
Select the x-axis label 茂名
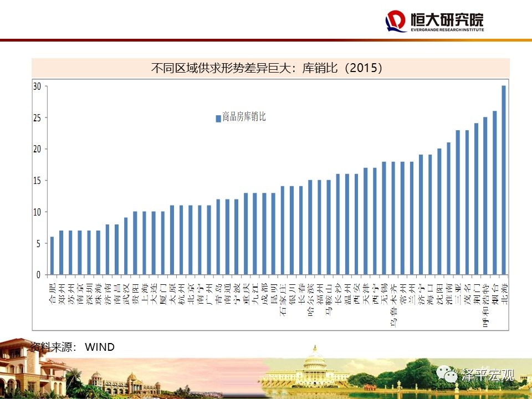[x=467, y=295]
